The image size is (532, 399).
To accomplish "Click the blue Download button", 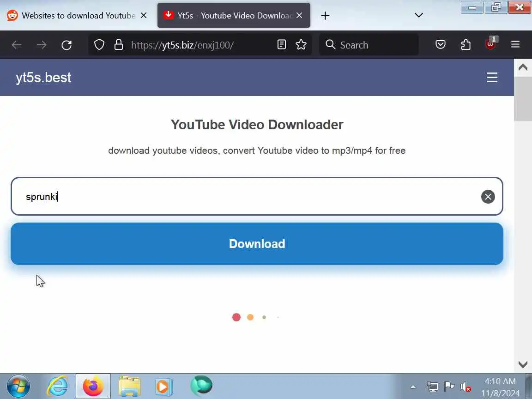I will [257, 244].
